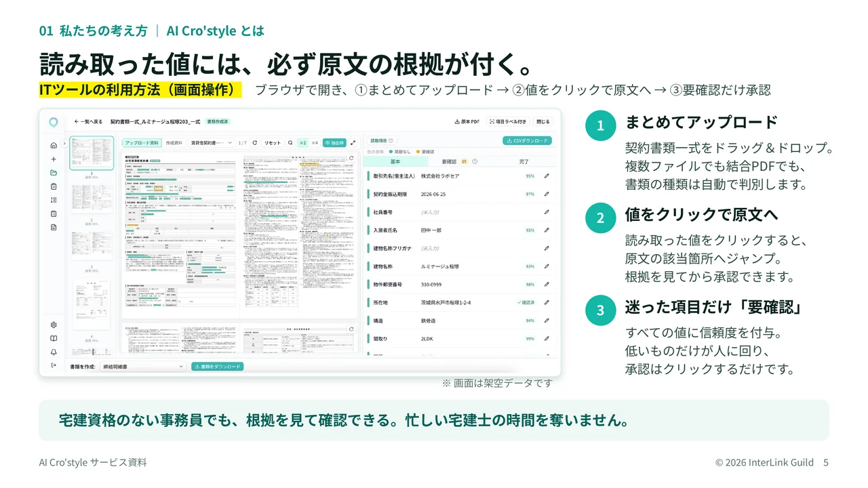Click the 書類をダウンロード button
Viewport: 868px width, 488px height.
pyautogui.click(x=217, y=367)
